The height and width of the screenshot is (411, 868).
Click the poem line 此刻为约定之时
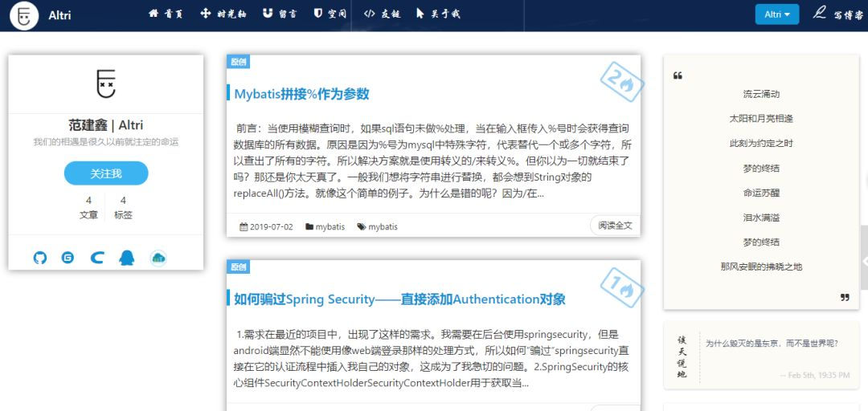pos(761,143)
